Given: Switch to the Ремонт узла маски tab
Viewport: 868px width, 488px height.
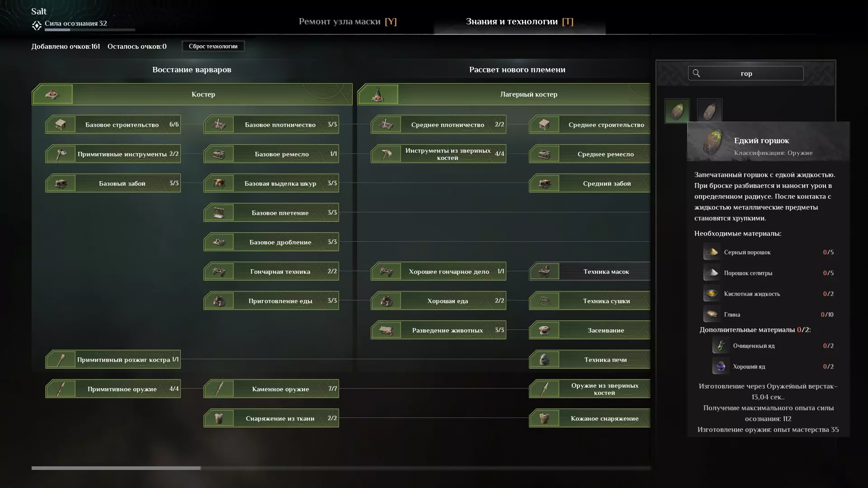Looking at the screenshot, I should click(347, 22).
